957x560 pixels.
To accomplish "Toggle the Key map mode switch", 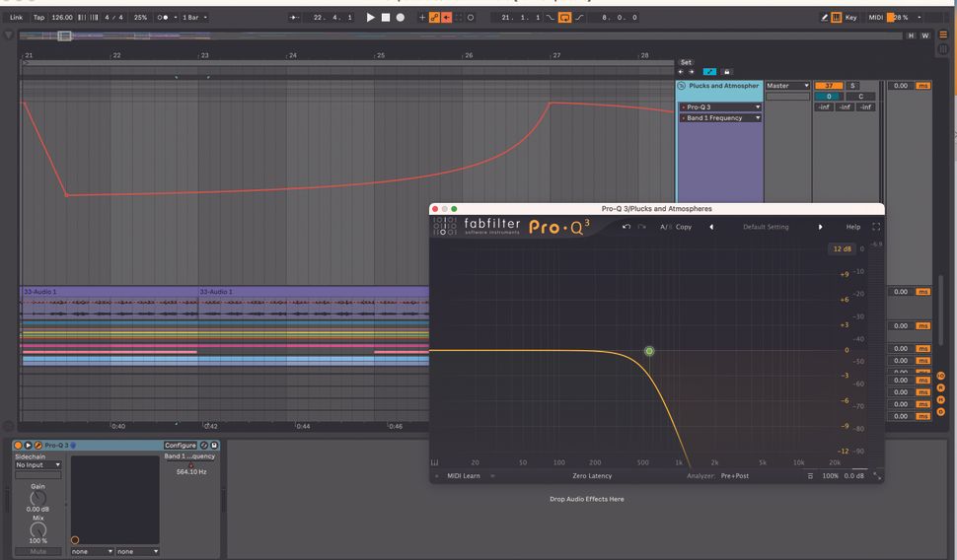I will click(x=849, y=18).
